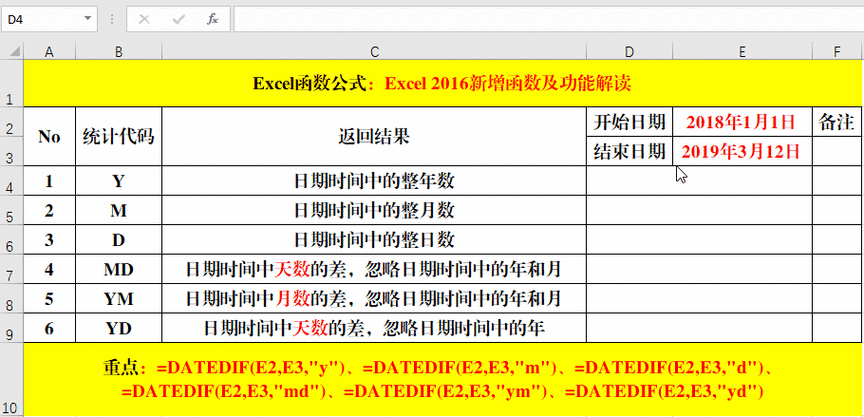
Task: Select column A header
Action: (x=50, y=52)
